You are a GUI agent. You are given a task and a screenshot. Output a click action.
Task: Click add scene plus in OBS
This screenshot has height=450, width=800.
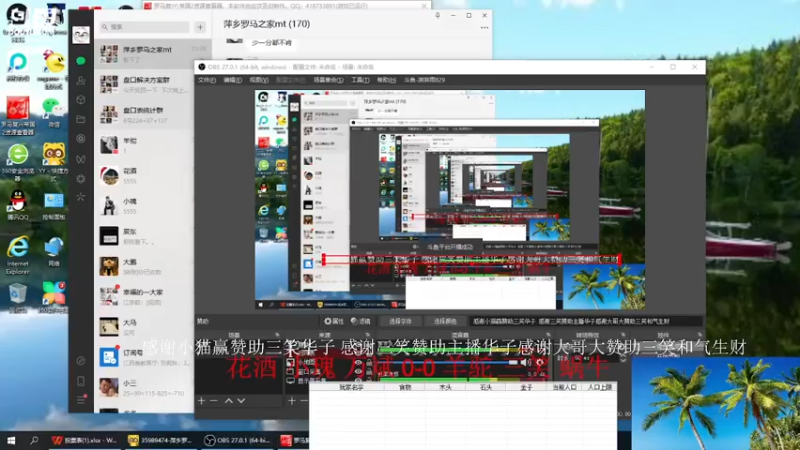tap(201, 401)
